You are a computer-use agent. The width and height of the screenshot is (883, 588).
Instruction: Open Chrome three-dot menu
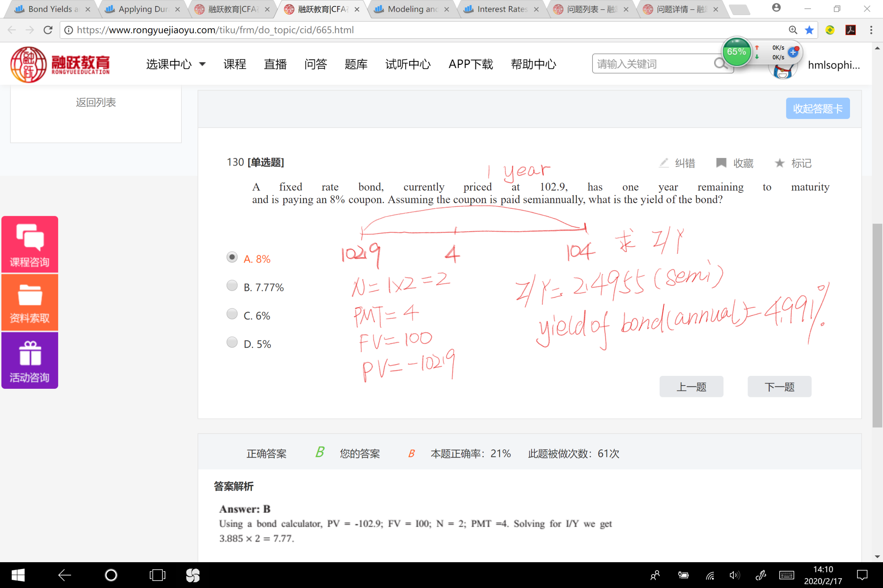pyautogui.click(x=871, y=30)
